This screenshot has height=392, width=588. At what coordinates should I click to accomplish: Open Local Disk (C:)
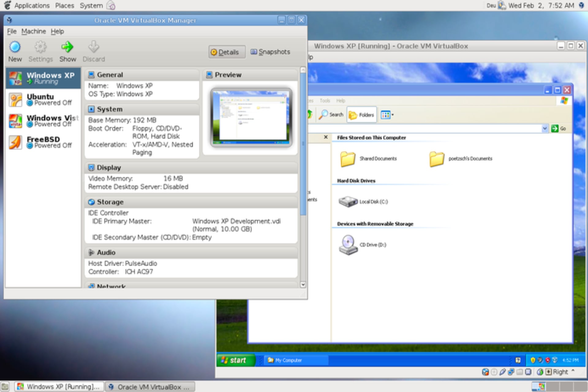click(x=348, y=202)
